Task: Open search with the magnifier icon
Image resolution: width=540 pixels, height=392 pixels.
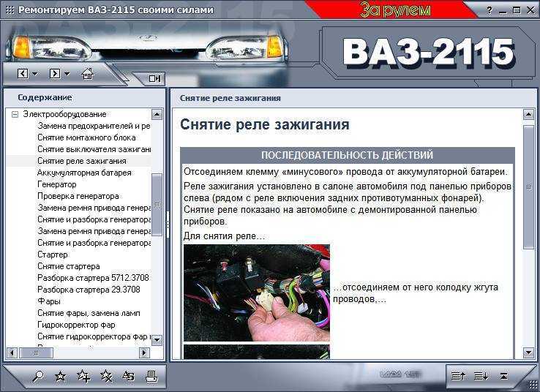Action: coord(37,377)
